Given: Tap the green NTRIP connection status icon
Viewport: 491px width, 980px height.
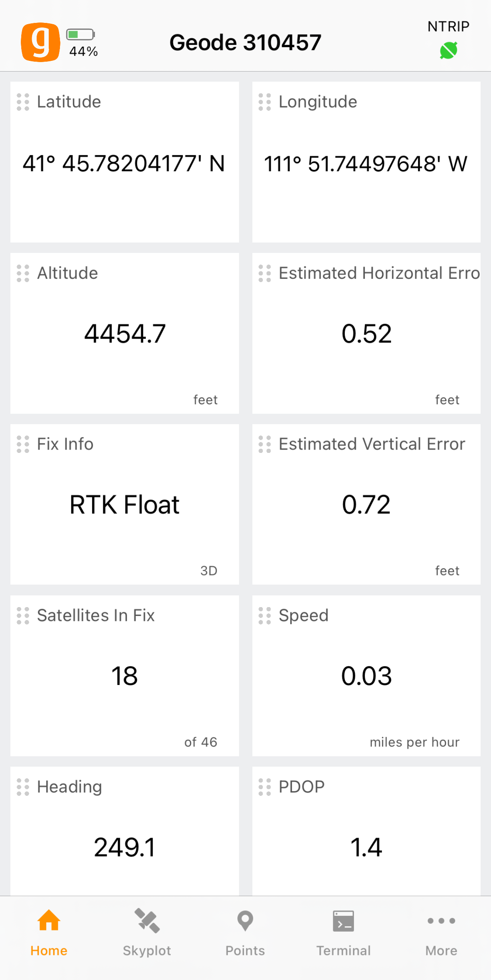Looking at the screenshot, I should [448, 50].
